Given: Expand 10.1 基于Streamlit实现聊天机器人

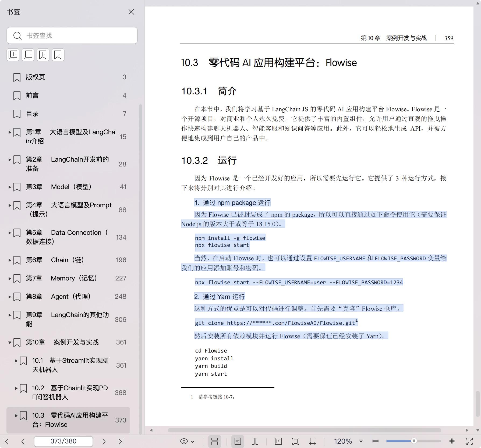Looking at the screenshot, I should point(16,361).
